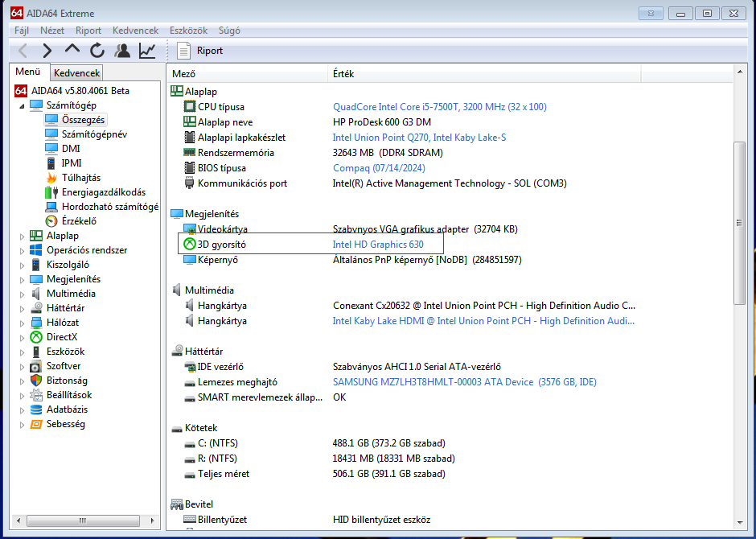Click the Kiszolgáló server icon

point(36,264)
